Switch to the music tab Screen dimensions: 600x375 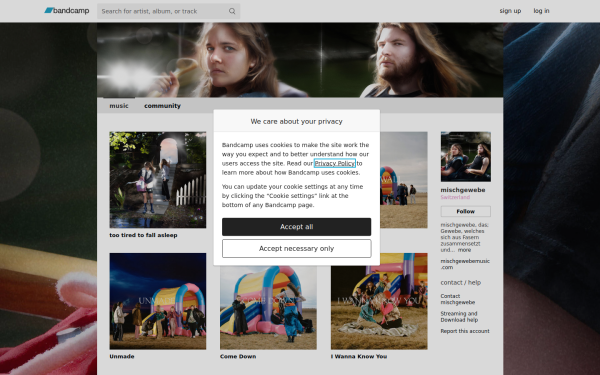(119, 106)
